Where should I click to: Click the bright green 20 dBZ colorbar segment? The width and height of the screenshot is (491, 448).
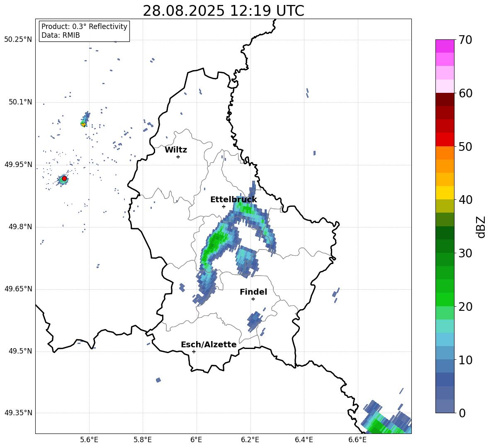coord(445,300)
